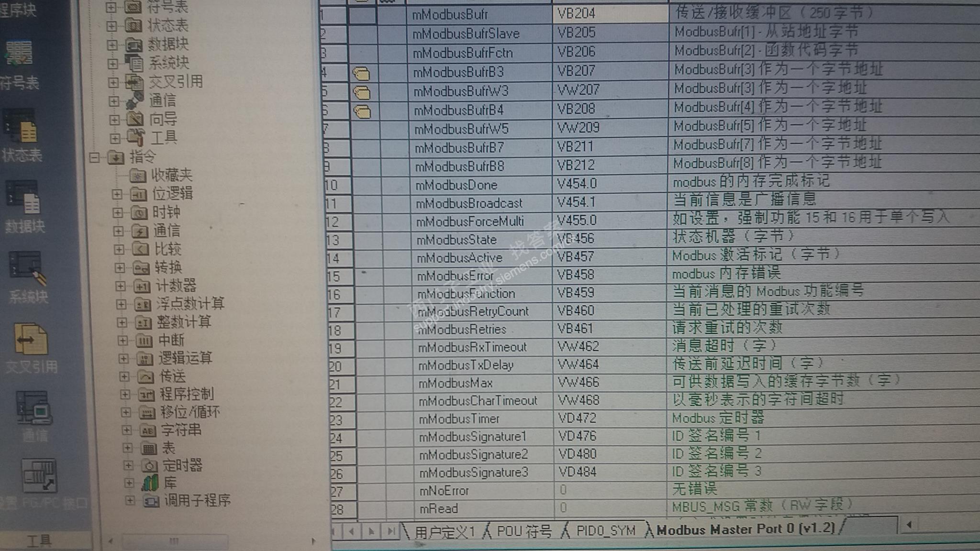Screen dimensions: 980x551
Task: Switch to 用户定义1 tab
Action: point(444,531)
